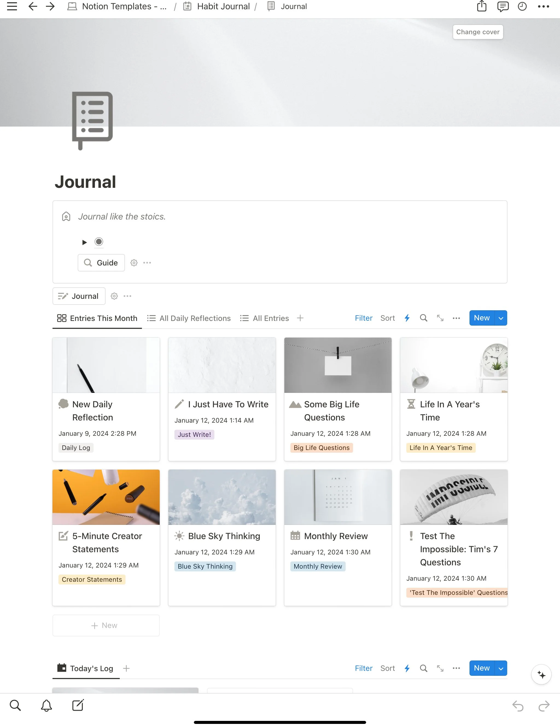The image size is (560, 728).
Task: Open dropdown arrow next to top New button
Action: click(501, 318)
